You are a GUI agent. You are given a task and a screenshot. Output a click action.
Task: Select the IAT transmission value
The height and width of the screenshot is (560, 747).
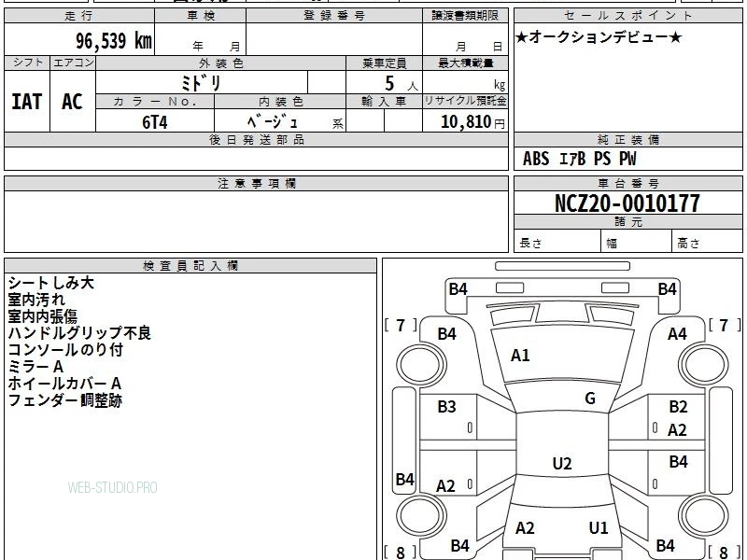pyautogui.click(x=27, y=102)
